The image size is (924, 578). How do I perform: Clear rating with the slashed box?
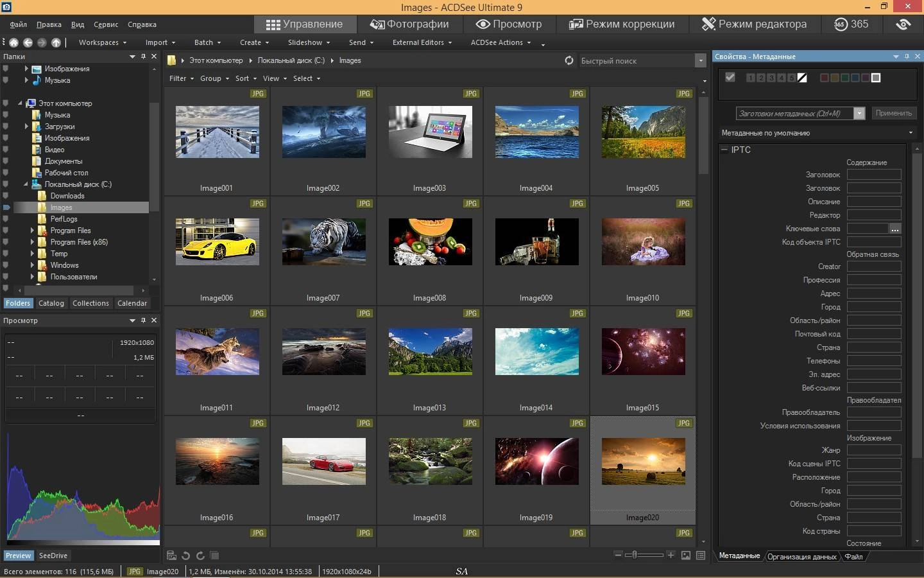pos(802,78)
